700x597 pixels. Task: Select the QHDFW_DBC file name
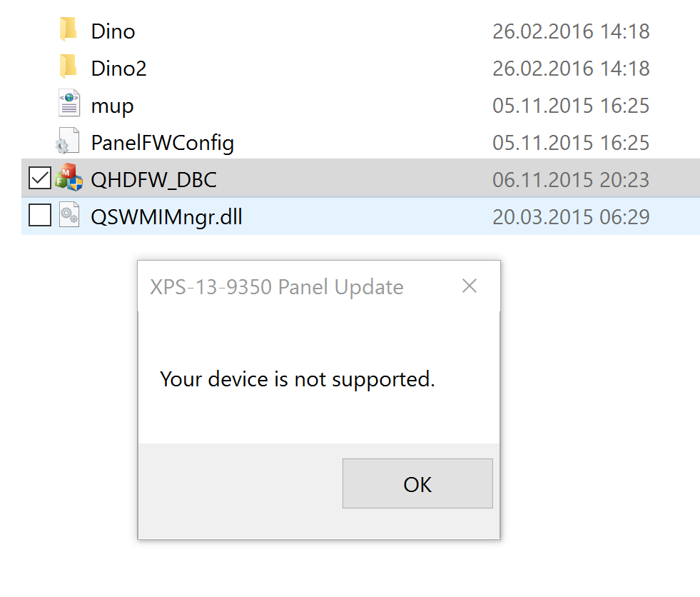pos(153,179)
